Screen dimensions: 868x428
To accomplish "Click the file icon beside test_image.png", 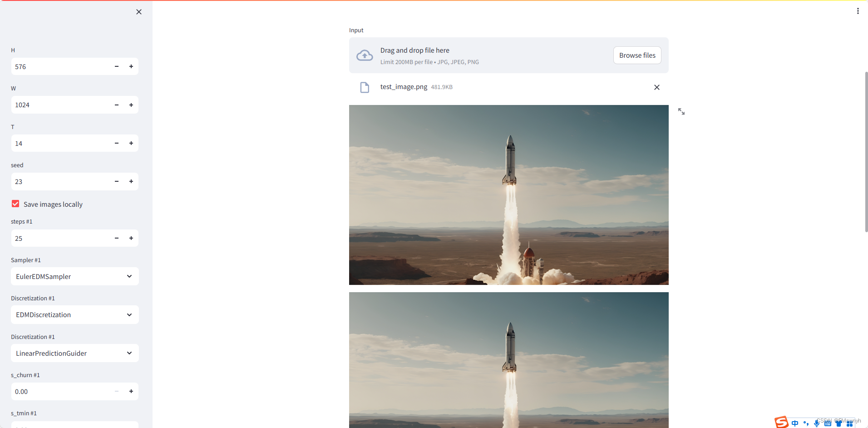I will [x=365, y=87].
